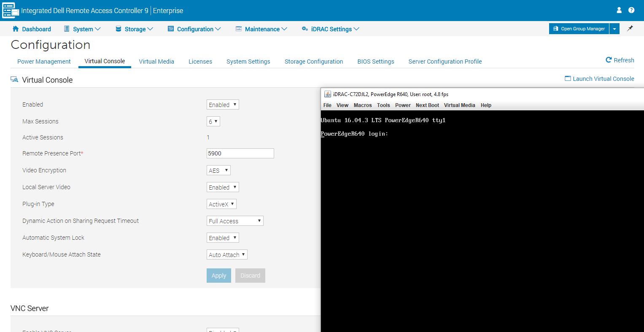Open the Local Server Video dropdown
The image size is (644, 332).
pyautogui.click(x=223, y=187)
